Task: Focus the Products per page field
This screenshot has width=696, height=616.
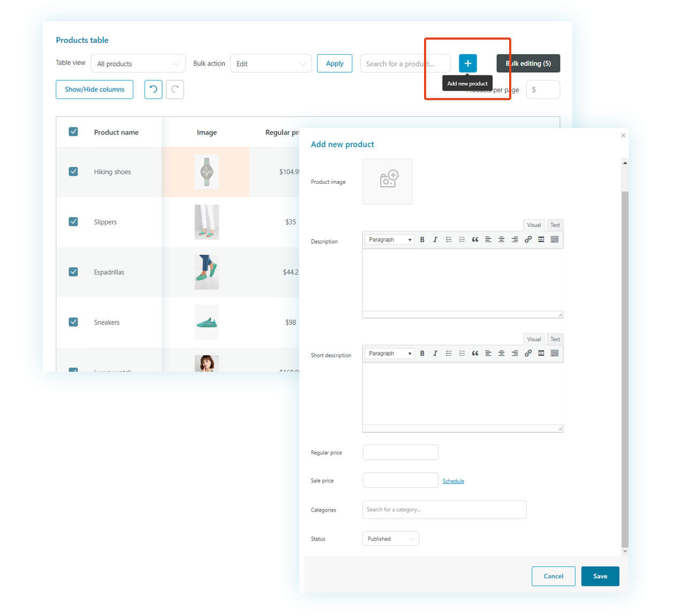Action: [x=543, y=89]
